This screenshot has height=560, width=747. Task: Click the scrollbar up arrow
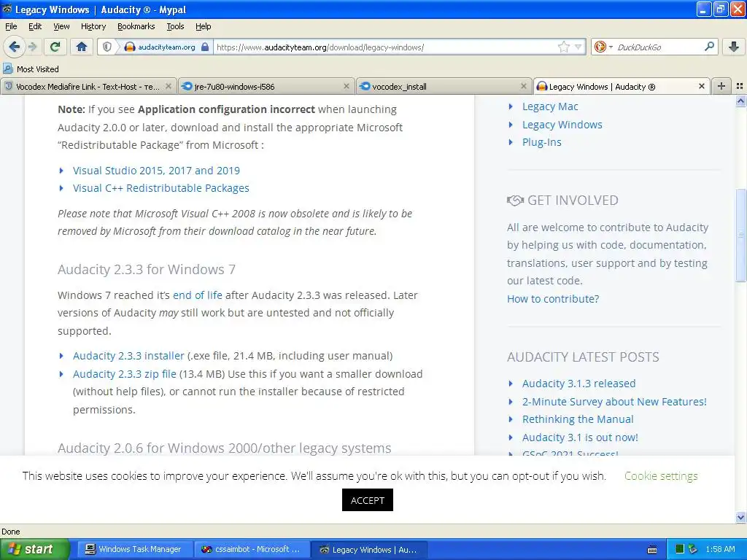pyautogui.click(x=741, y=101)
